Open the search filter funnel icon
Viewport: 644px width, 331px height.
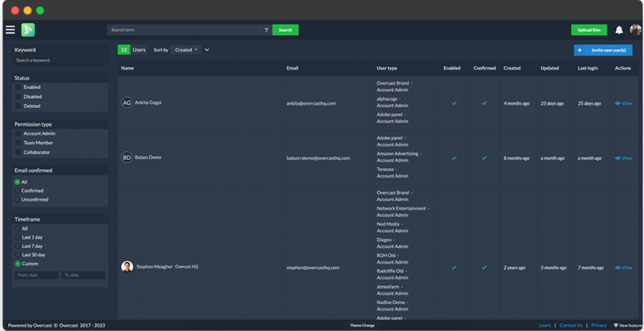coord(266,30)
